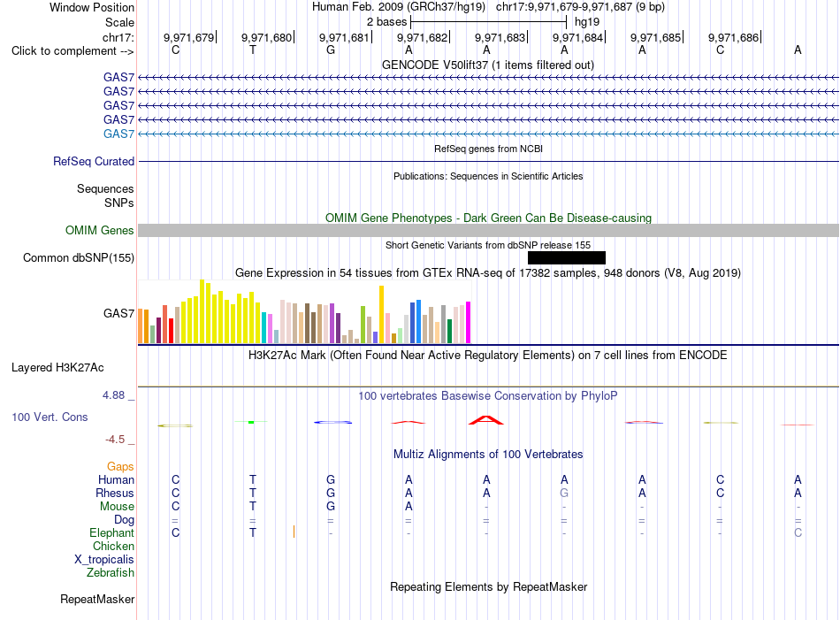The height and width of the screenshot is (620, 840).
Task: Click the large red A PhyloP conservation glyph
Action: click(486, 420)
